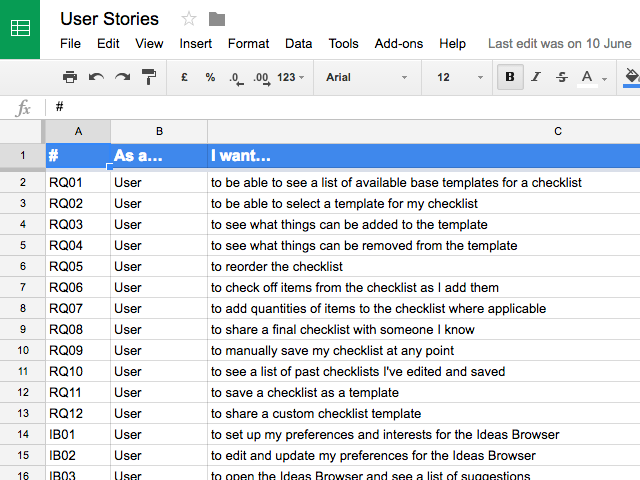Select the 'As a...' header cell
640x480 pixels.
(x=159, y=156)
